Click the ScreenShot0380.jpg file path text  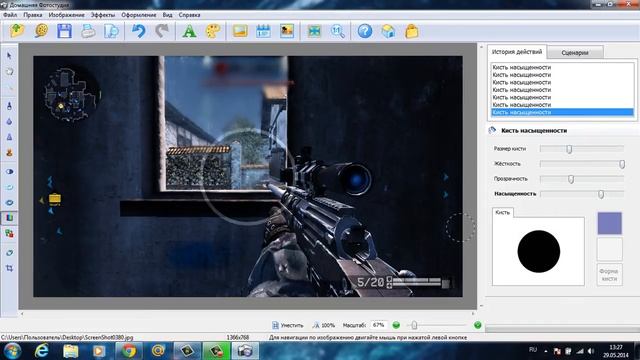67,338
